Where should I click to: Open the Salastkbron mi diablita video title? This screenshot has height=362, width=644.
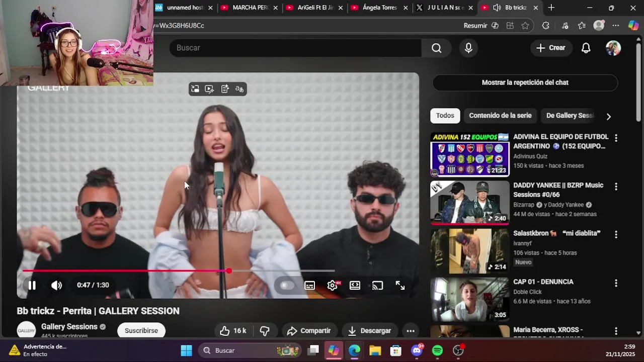(x=557, y=233)
